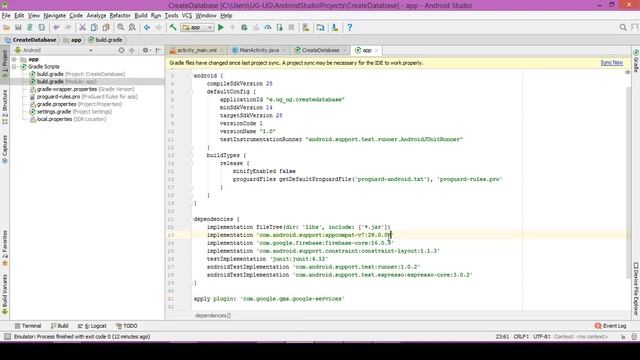Click the build.gradle breadcrumb in navigation bar
Screen dimensions: 640x360
(x=105, y=40)
